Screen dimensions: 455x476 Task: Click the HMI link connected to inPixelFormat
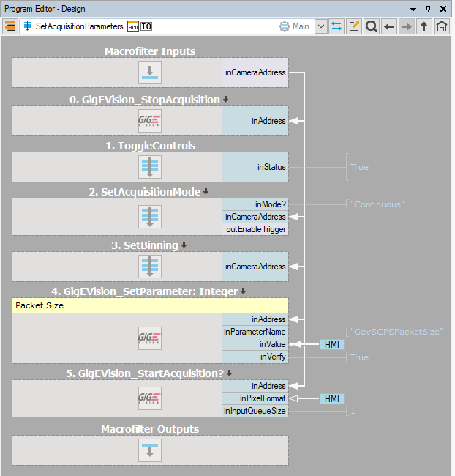[330, 398]
